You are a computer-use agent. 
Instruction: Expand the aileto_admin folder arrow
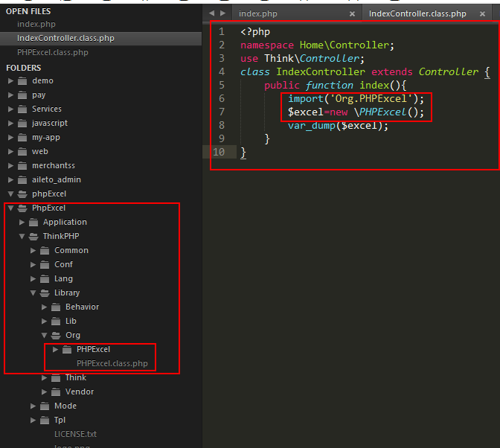10,180
